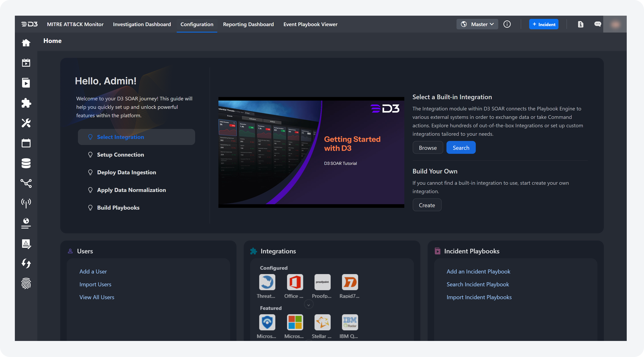Click the fingerprint icon in the sidebar
644x357 pixels.
(x=26, y=284)
